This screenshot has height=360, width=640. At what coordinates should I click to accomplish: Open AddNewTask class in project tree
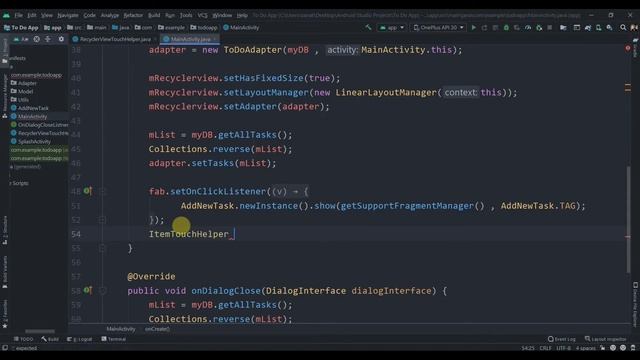click(30, 108)
